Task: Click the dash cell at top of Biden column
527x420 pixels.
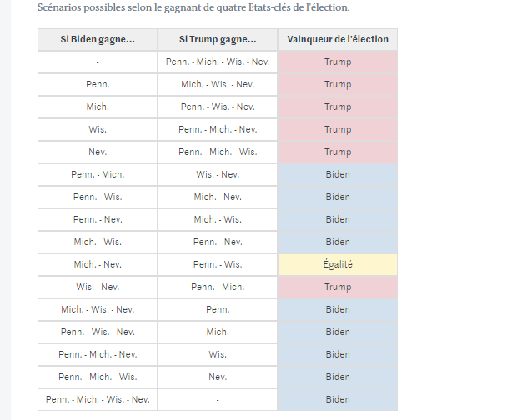Action: pos(98,62)
